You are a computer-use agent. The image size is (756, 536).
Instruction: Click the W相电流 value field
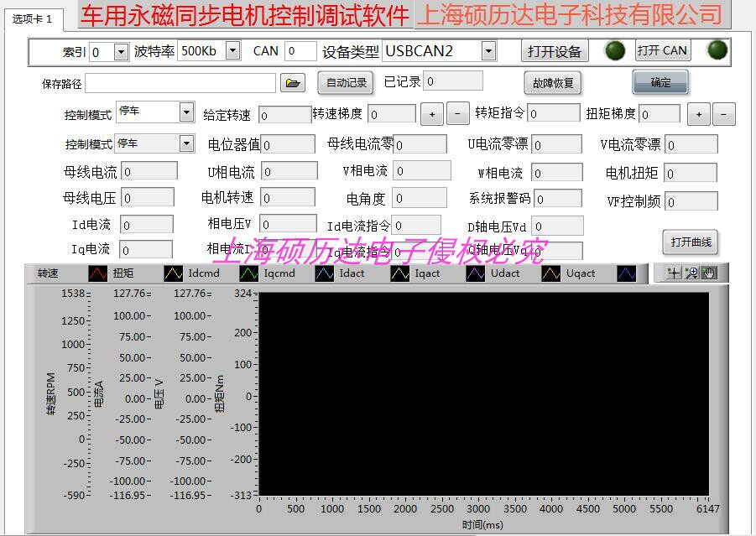pyautogui.click(x=557, y=173)
